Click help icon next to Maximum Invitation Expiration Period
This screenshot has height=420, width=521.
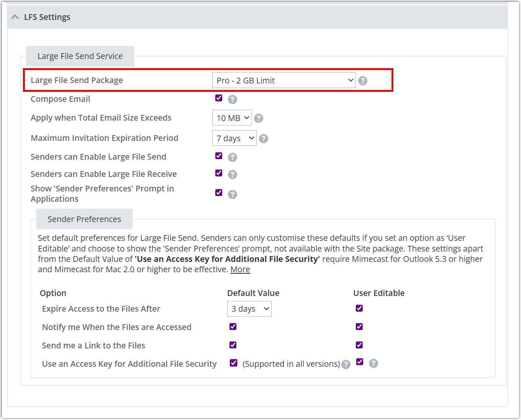point(264,138)
